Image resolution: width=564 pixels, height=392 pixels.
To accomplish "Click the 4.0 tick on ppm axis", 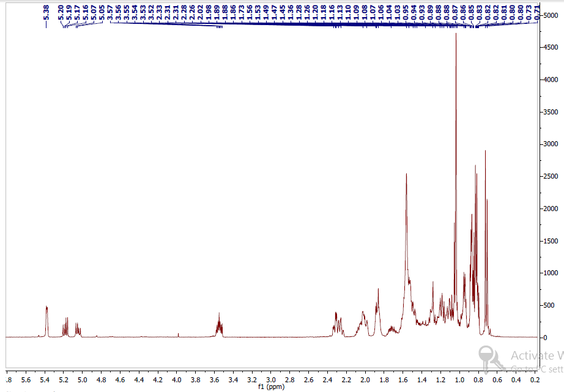I will coord(176,380).
